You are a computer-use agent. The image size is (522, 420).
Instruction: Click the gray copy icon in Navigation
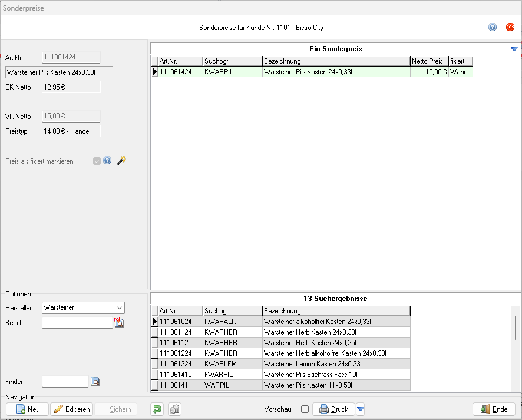pos(174,409)
